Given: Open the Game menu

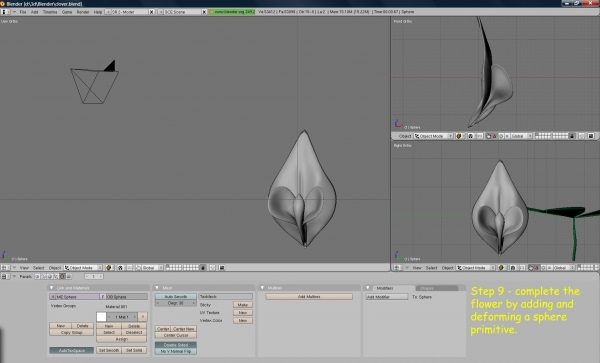Looking at the screenshot, I should pyautogui.click(x=67, y=12).
